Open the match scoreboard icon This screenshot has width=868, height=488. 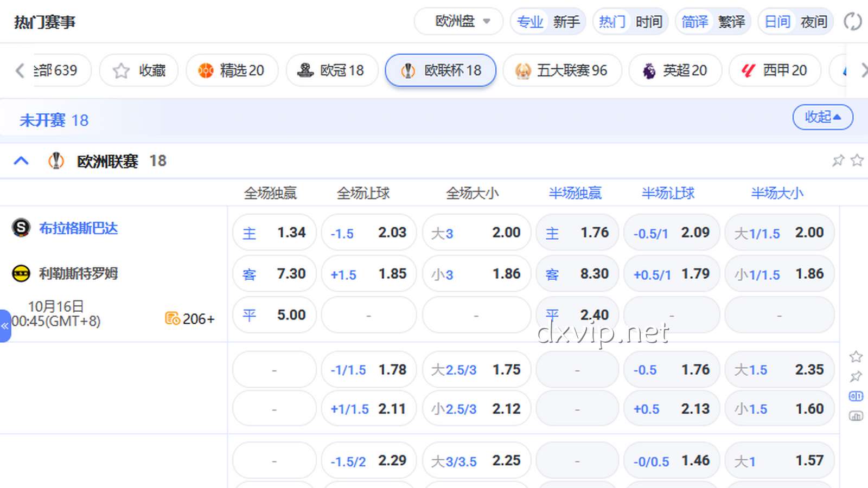pyautogui.click(x=856, y=396)
